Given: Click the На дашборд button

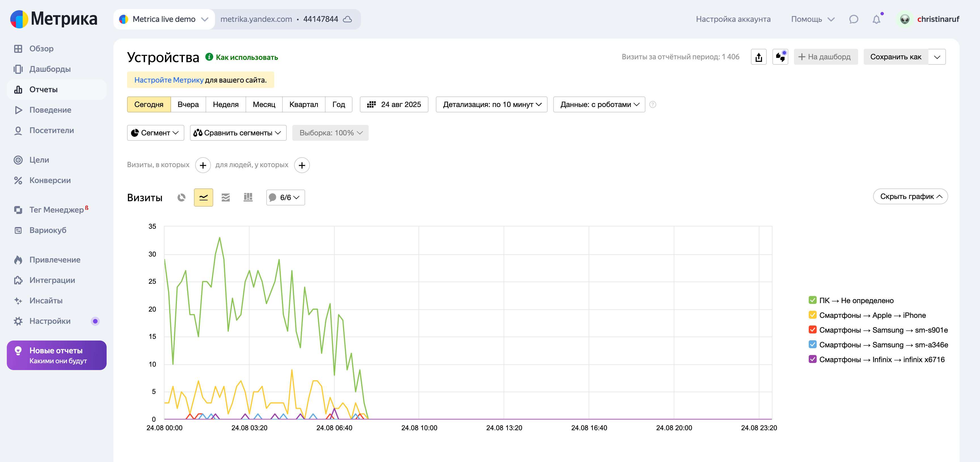Looking at the screenshot, I should (x=825, y=57).
